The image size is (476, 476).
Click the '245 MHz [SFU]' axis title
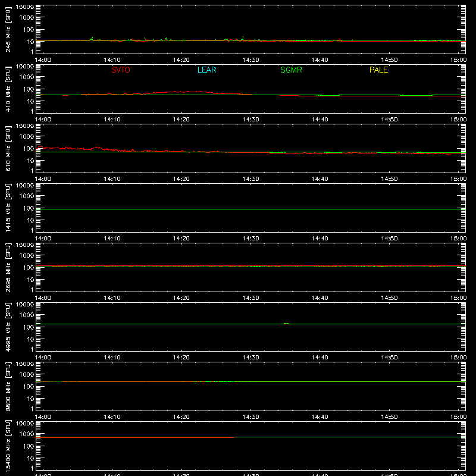[8, 29]
